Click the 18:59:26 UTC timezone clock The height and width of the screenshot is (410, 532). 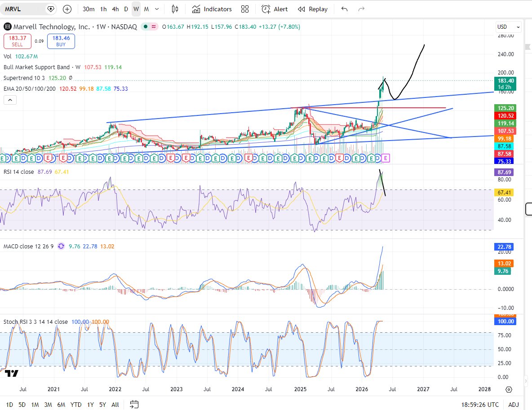(480, 405)
